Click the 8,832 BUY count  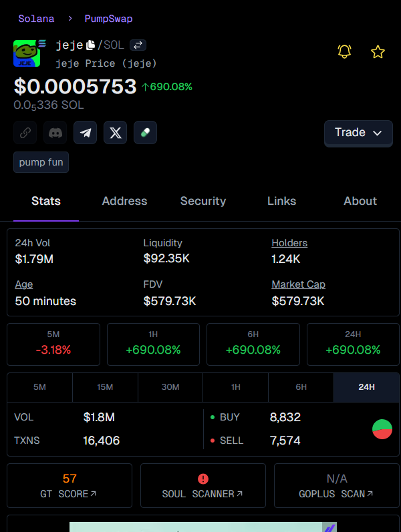(x=285, y=417)
